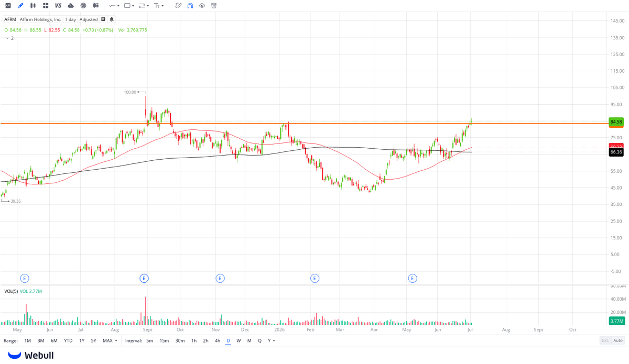Viewport: 629px width, 364px height.
Task: Click the Webull logo
Action: click(30, 355)
